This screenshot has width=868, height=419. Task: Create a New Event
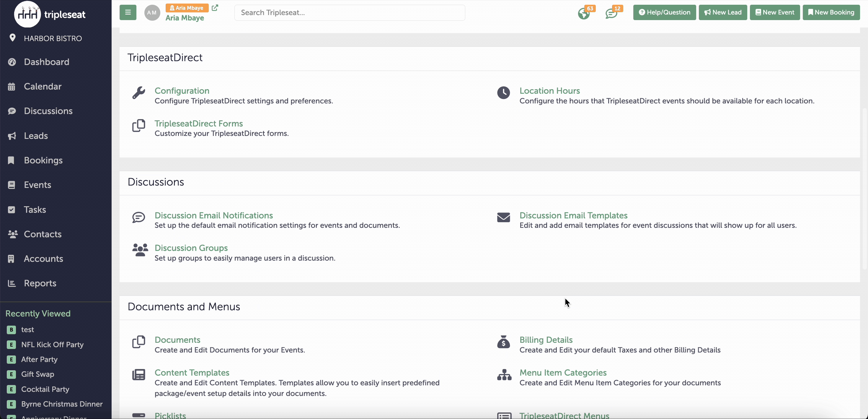[x=775, y=12]
